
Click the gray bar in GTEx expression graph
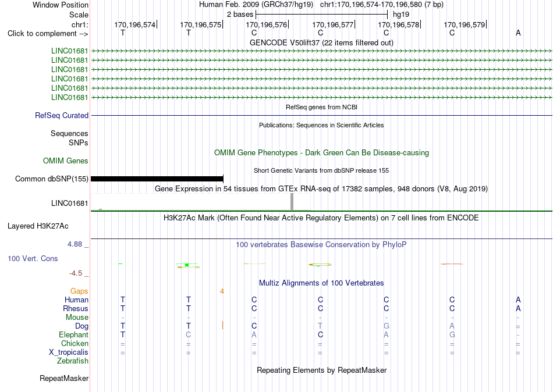pos(292,201)
